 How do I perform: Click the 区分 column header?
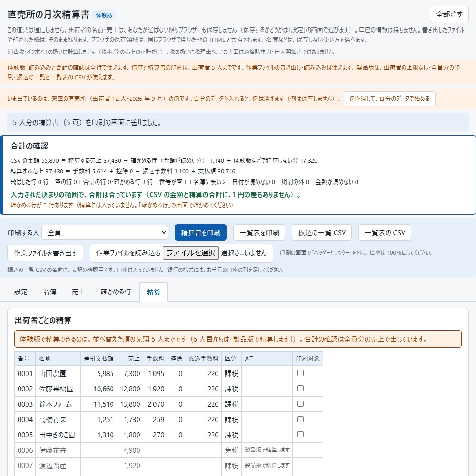[x=231, y=358]
